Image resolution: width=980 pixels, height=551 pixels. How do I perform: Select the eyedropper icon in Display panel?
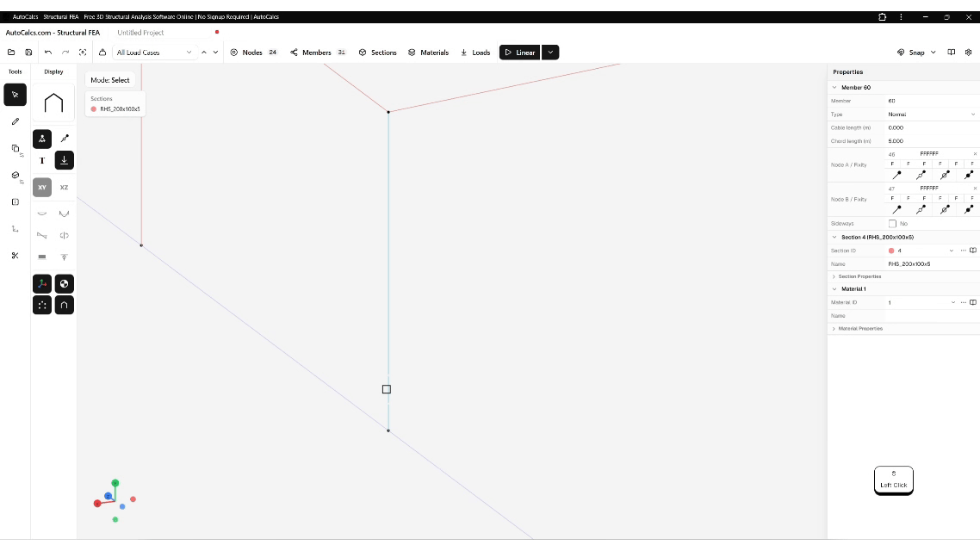(x=65, y=138)
